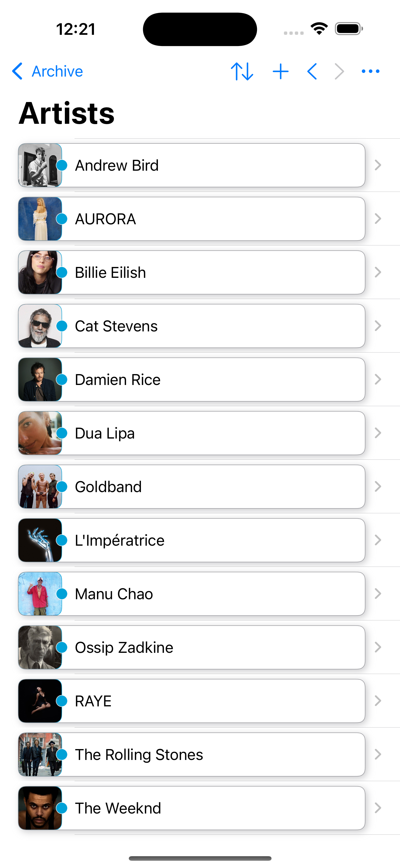Toggle the blue dot on Andrew Bird

point(62,166)
